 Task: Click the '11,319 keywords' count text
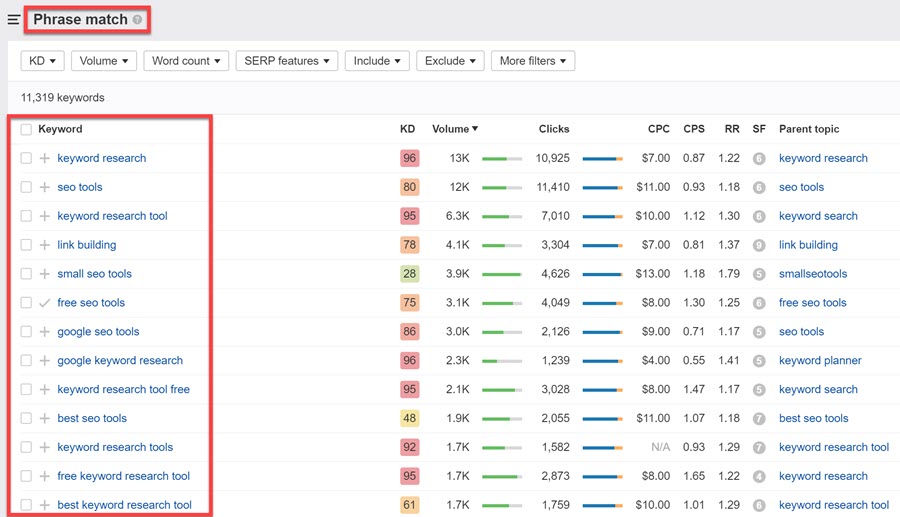pyautogui.click(x=63, y=98)
